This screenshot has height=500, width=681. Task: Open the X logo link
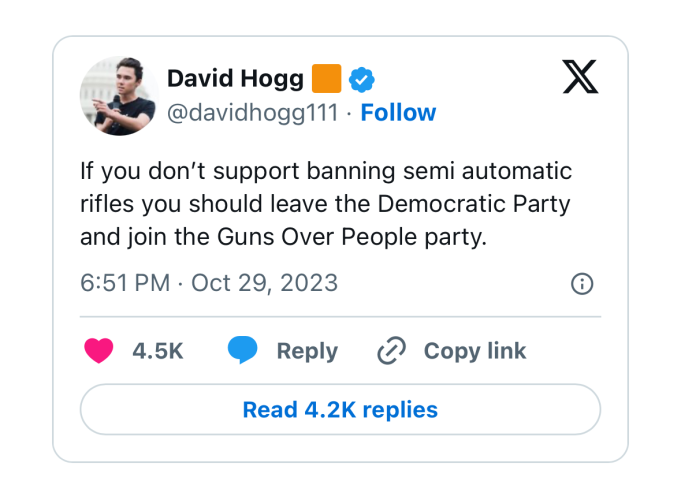click(580, 76)
